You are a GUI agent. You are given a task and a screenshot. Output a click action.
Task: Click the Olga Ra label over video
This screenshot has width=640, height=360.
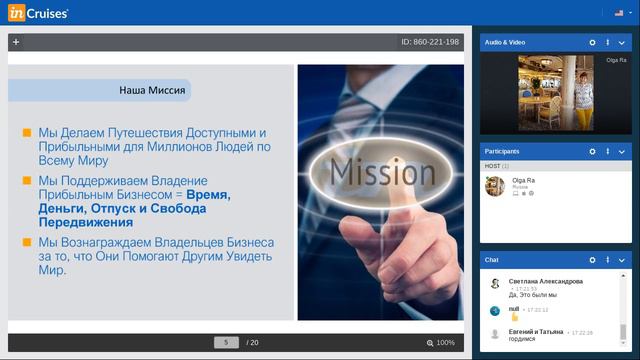tap(616, 60)
